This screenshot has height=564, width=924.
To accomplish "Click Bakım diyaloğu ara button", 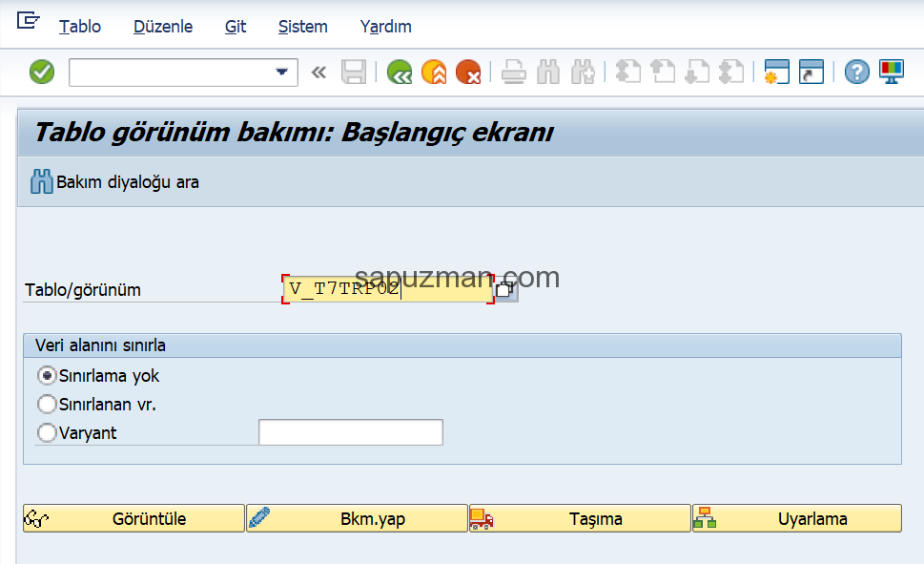I will tap(115, 181).
